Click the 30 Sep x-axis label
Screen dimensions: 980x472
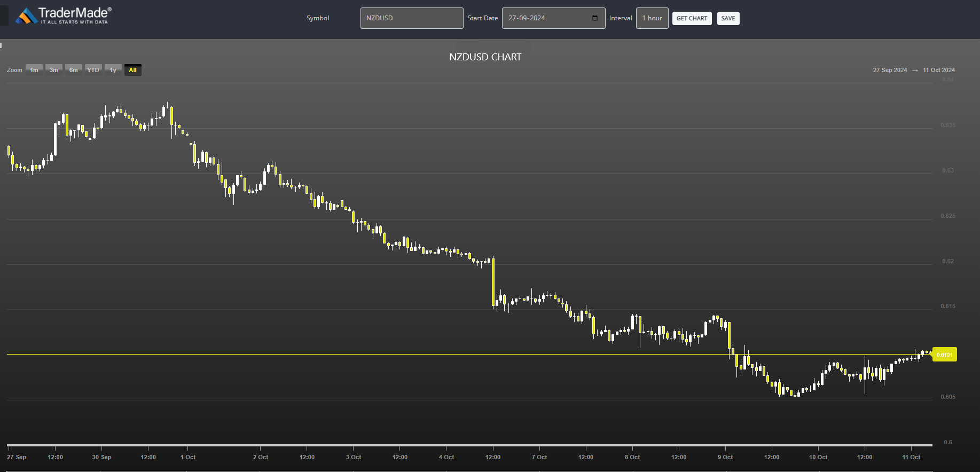pos(101,457)
